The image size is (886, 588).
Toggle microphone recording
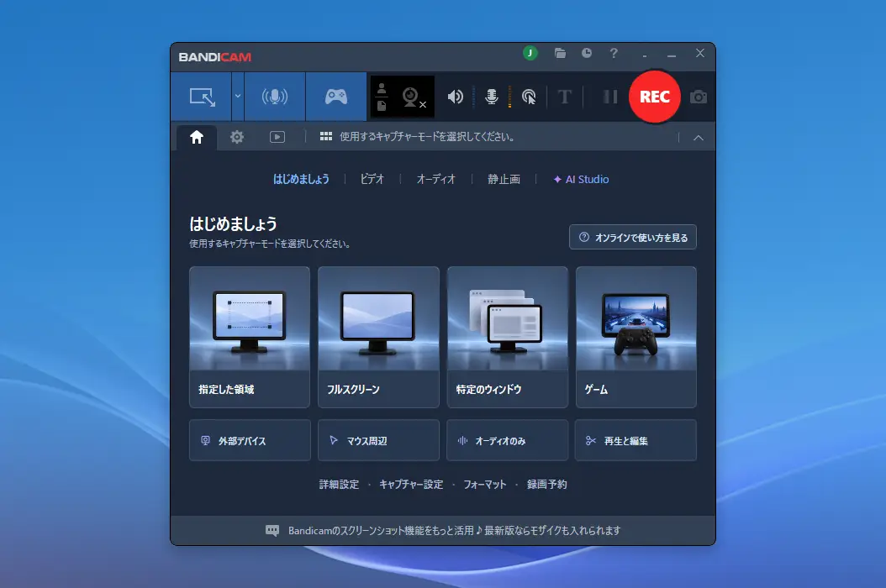tap(492, 97)
